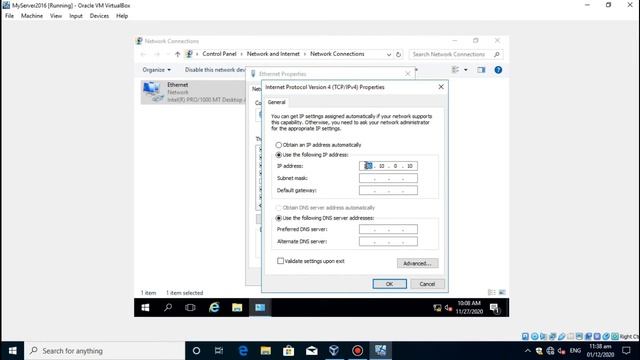Viewport: 640px width, 360px height.
Task: Open Microsoft Edge on host taskbar
Action: [x=243, y=351]
